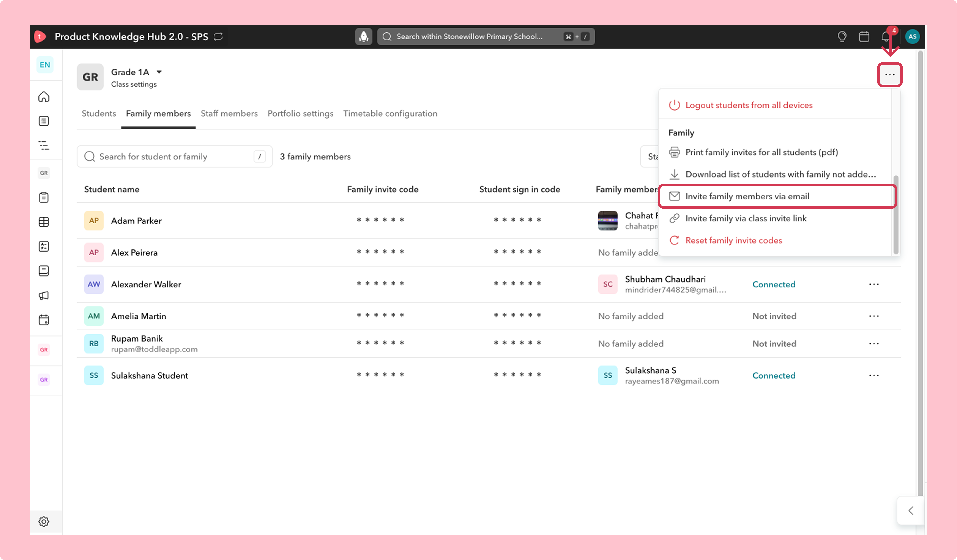957x560 pixels.
Task: Open row options for Amelia Martin
Action: (x=874, y=316)
